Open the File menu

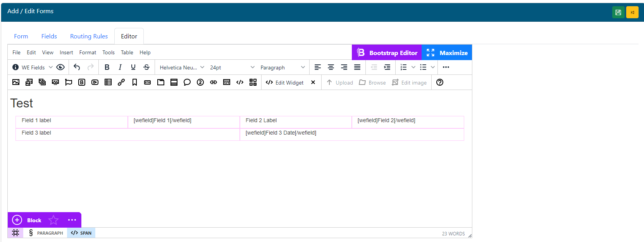[17, 52]
